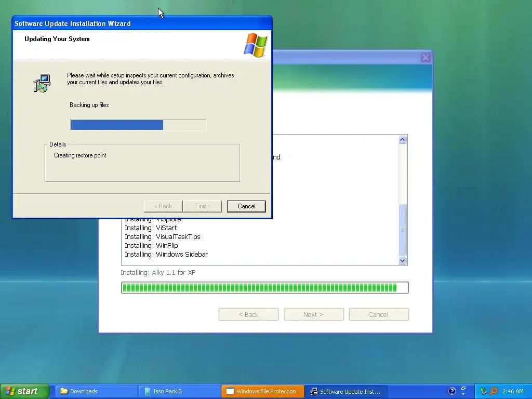Screen dimensions: 532x399
Task: Open the Windows File Protection taskbar item
Action: pos(262,391)
